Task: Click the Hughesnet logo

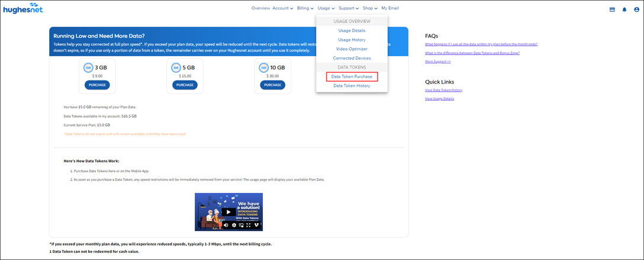Action: click(23, 9)
